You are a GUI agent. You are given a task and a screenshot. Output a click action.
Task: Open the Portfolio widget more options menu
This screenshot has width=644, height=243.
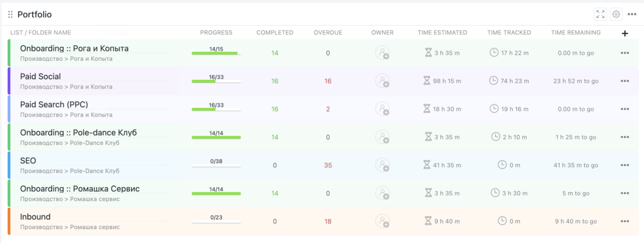click(632, 14)
